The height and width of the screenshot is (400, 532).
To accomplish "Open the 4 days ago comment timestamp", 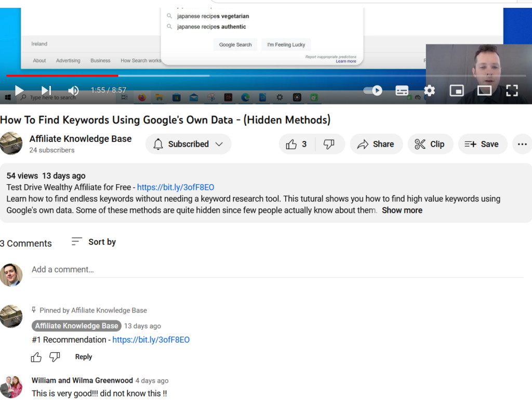I will point(152,381).
